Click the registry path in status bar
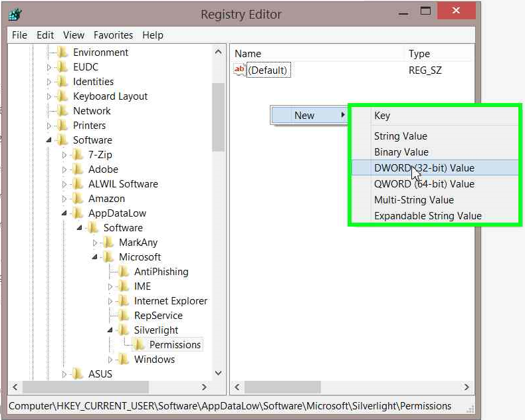 coord(230,406)
